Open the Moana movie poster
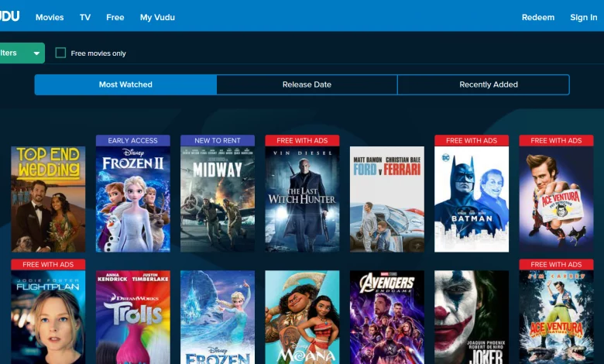The width and height of the screenshot is (604, 364). [x=302, y=317]
